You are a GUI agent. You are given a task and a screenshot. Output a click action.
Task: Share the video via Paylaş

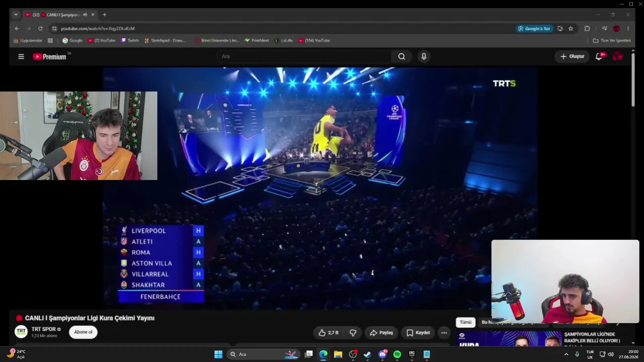tap(381, 333)
